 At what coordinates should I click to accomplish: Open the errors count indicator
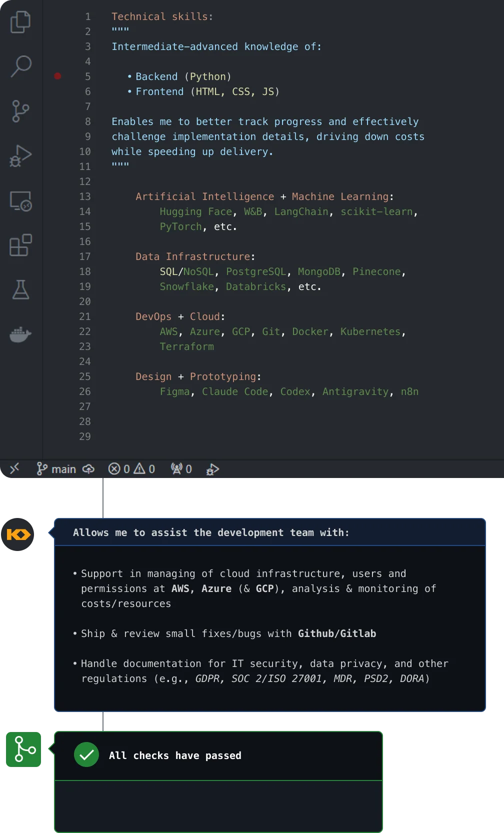pyautogui.click(x=119, y=469)
